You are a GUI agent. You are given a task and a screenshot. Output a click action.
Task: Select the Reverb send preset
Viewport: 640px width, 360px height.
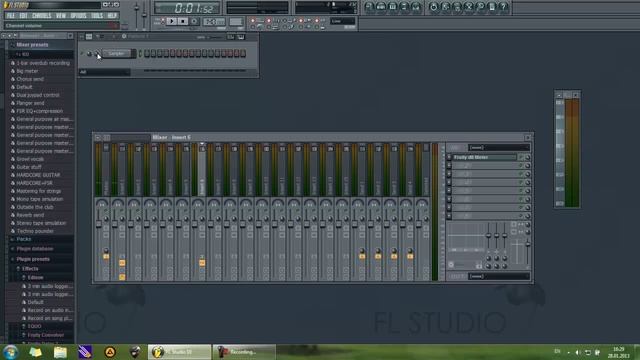point(30,215)
